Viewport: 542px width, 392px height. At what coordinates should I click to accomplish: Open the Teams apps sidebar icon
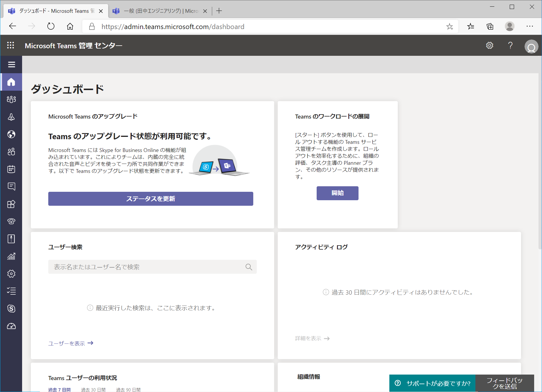pyautogui.click(x=11, y=204)
